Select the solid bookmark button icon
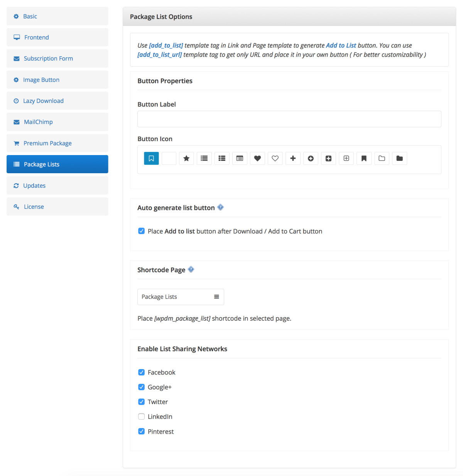 coord(364,159)
